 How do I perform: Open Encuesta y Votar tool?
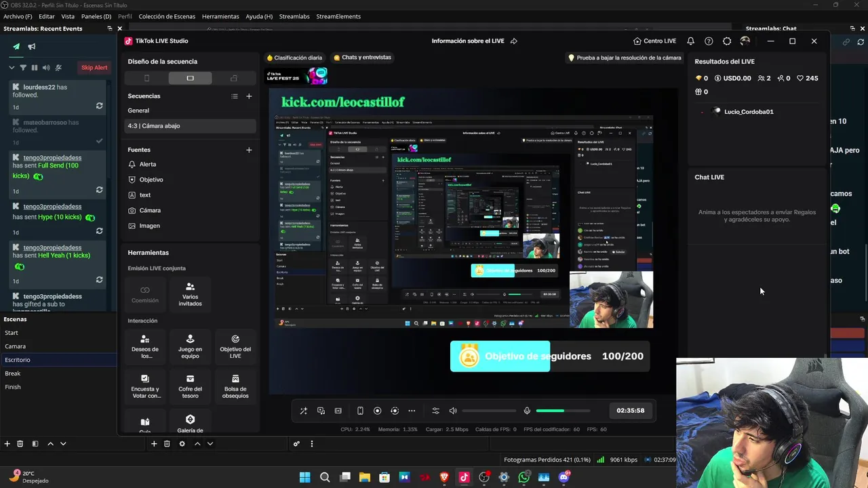[x=145, y=387]
